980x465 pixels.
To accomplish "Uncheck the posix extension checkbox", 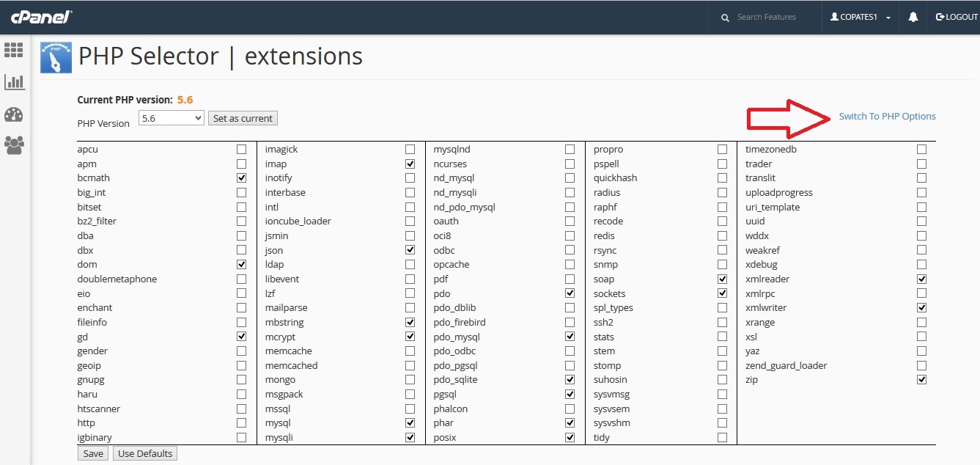I will click(570, 437).
